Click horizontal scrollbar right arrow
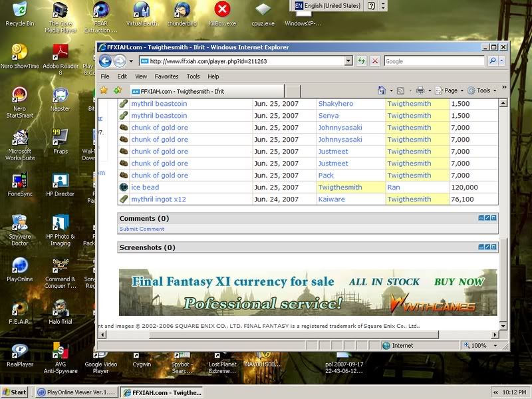Viewport: 532px width, 399px height. pyautogui.click(x=495, y=335)
